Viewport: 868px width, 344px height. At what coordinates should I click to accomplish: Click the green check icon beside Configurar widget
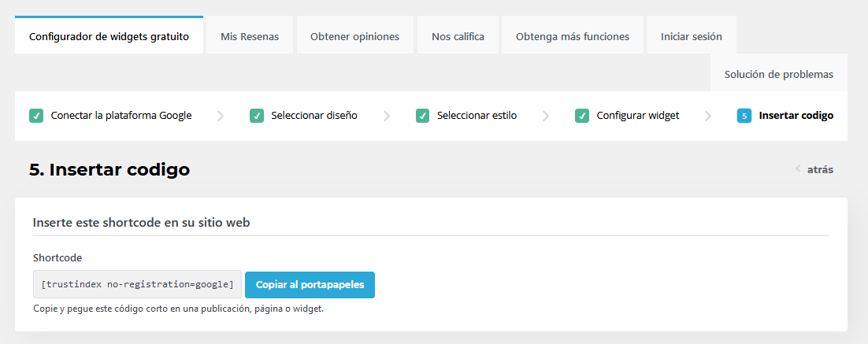[x=582, y=116]
